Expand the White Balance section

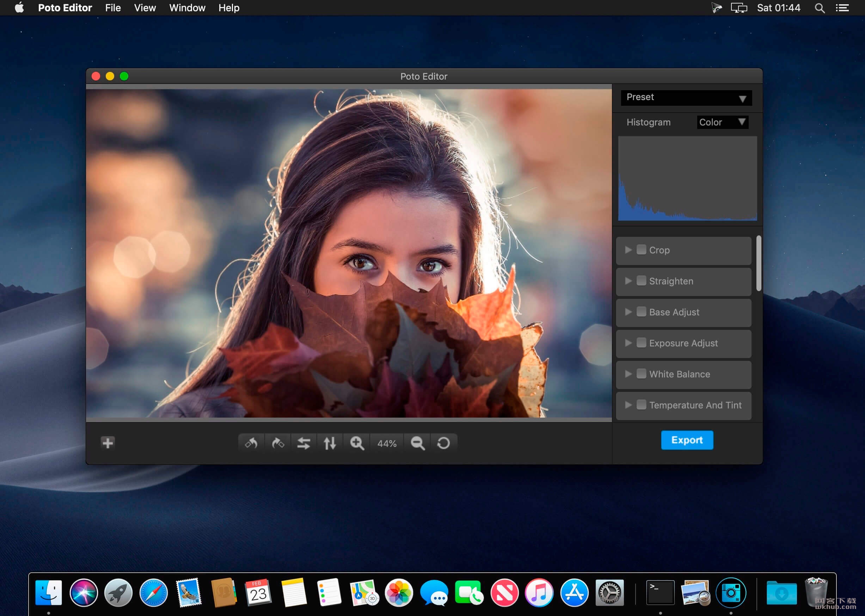point(628,374)
